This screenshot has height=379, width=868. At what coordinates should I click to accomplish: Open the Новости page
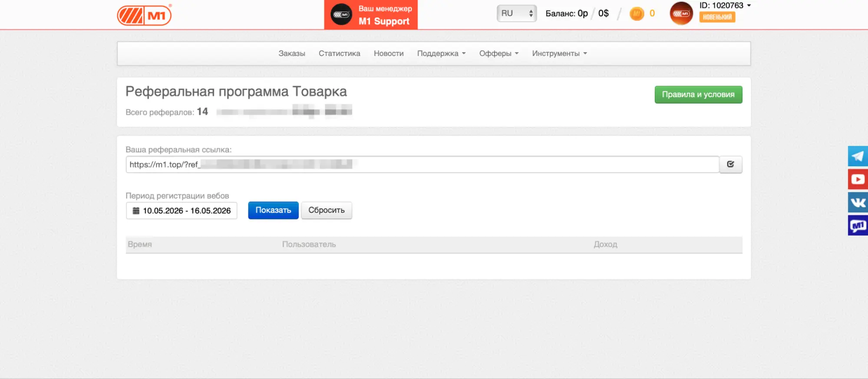pos(389,53)
